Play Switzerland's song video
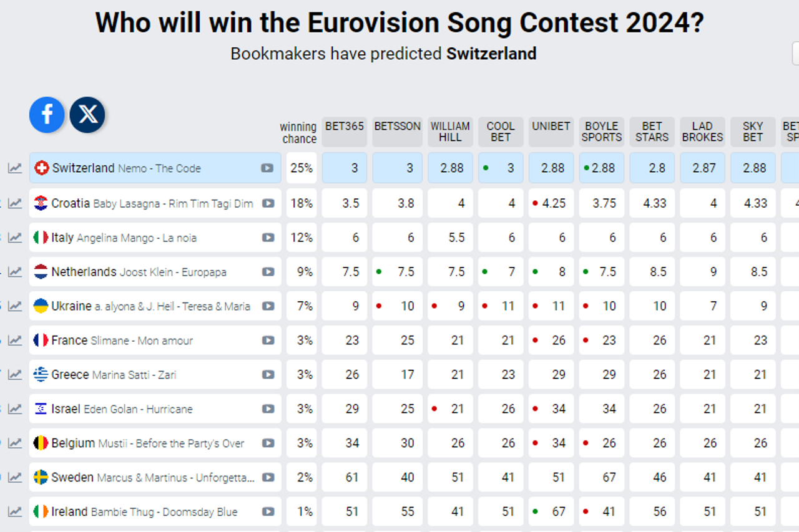799x532 pixels. tap(267, 168)
